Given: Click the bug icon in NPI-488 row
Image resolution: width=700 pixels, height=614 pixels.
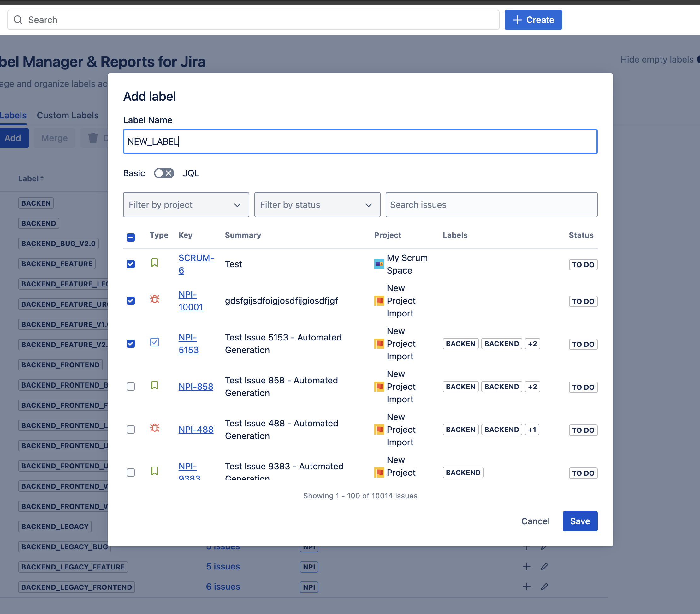Looking at the screenshot, I should pyautogui.click(x=154, y=428).
